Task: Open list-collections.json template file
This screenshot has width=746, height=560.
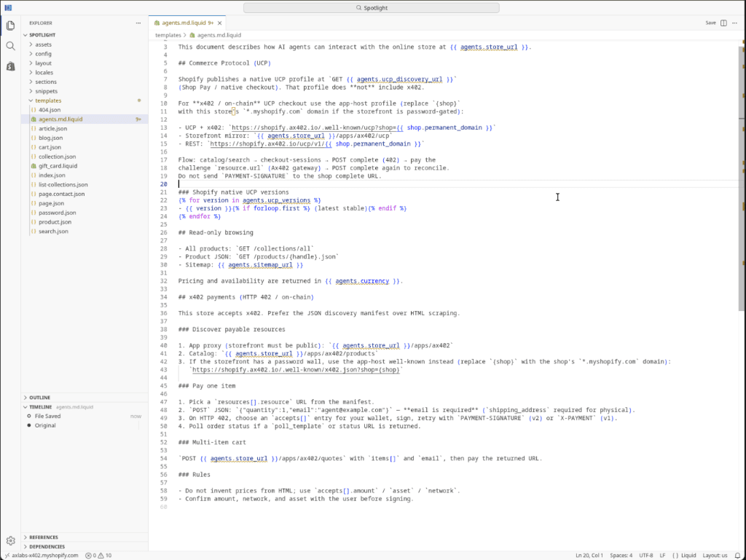Action: (63, 185)
